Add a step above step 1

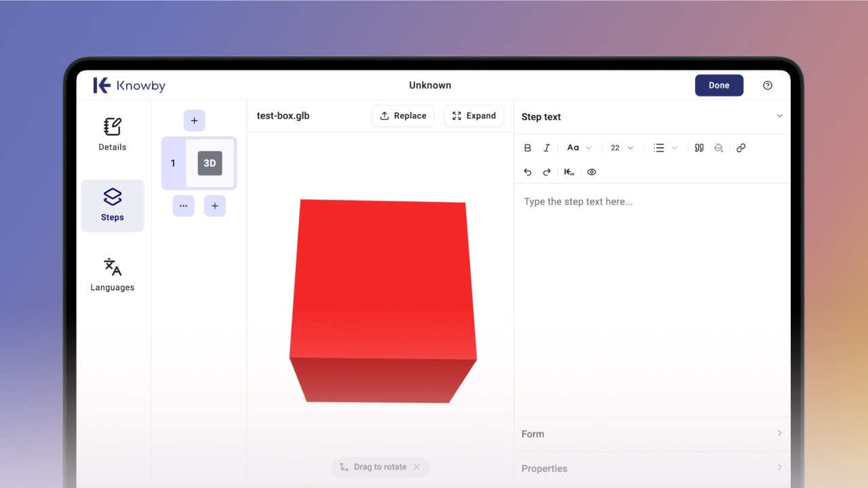(194, 121)
